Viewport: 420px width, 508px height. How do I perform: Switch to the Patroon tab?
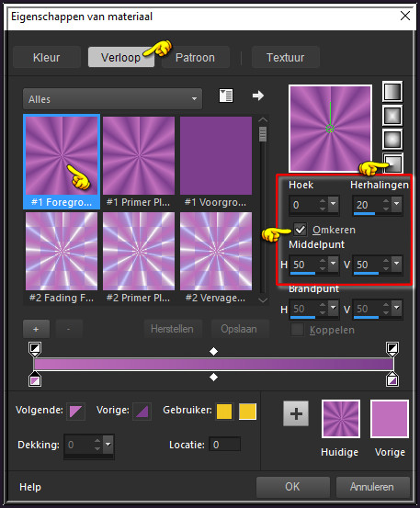point(195,57)
